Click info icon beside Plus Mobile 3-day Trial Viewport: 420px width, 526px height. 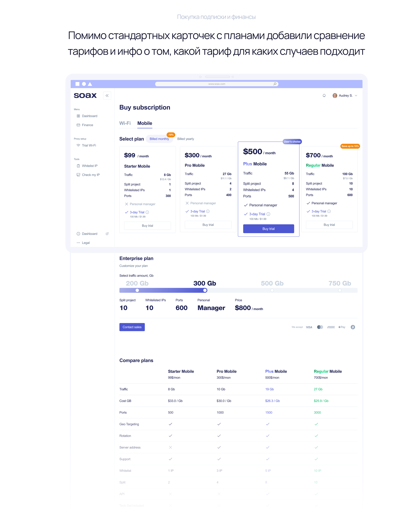[x=268, y=214]
